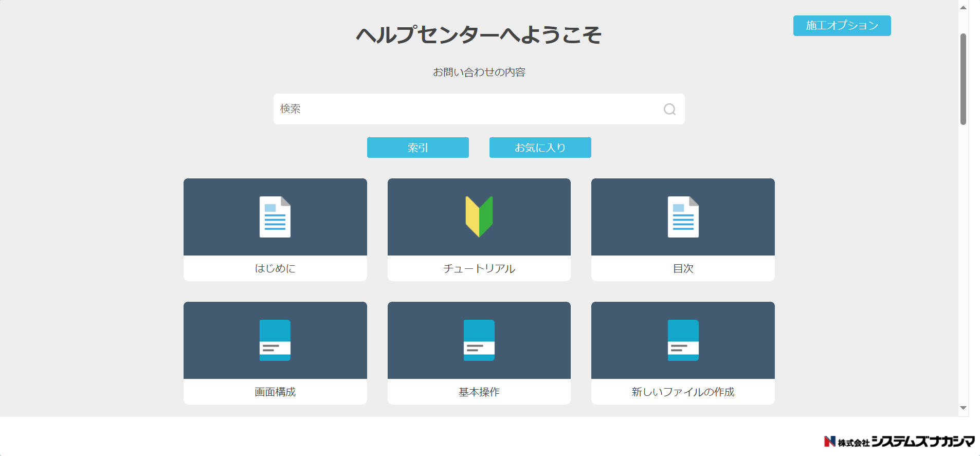
Task: Open the お気に入り favorites button
Action: click(540, 148)
